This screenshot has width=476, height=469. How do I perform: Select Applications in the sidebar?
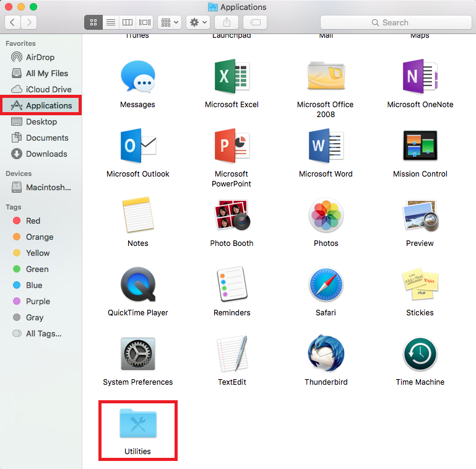pyautogui.click(x=41, y=105)
